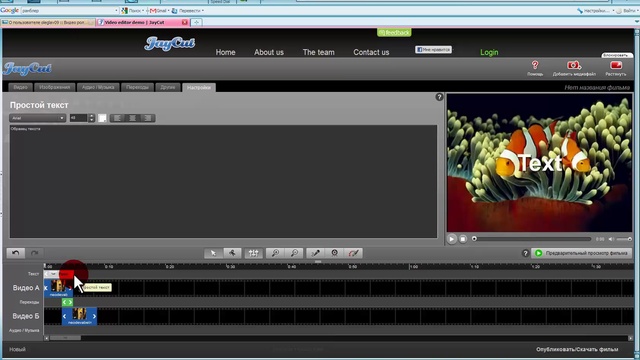This screenshot has height=360, width=640.
Task: Switch to the Video editor demo browser tab
Action: 143,22
